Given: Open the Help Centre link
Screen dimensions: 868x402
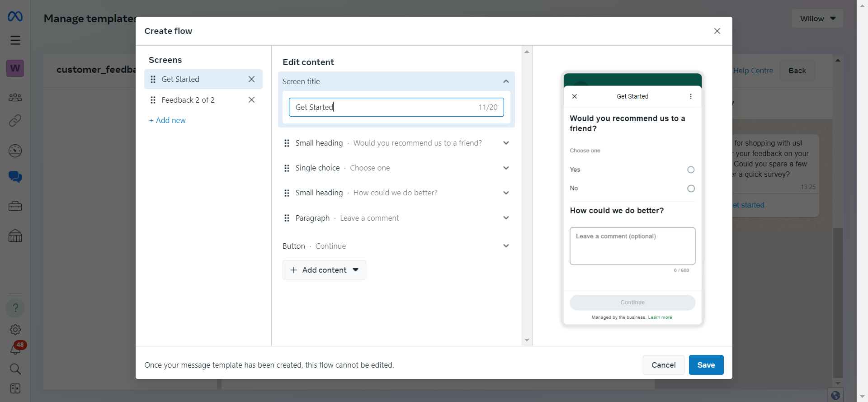Looking at the screenshot, I should (753, 71).
